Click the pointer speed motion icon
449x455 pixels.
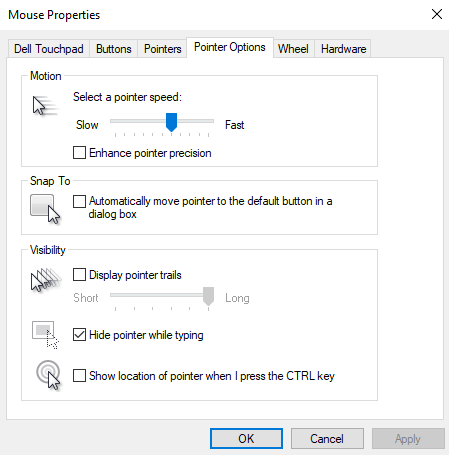tap(46, 106)
